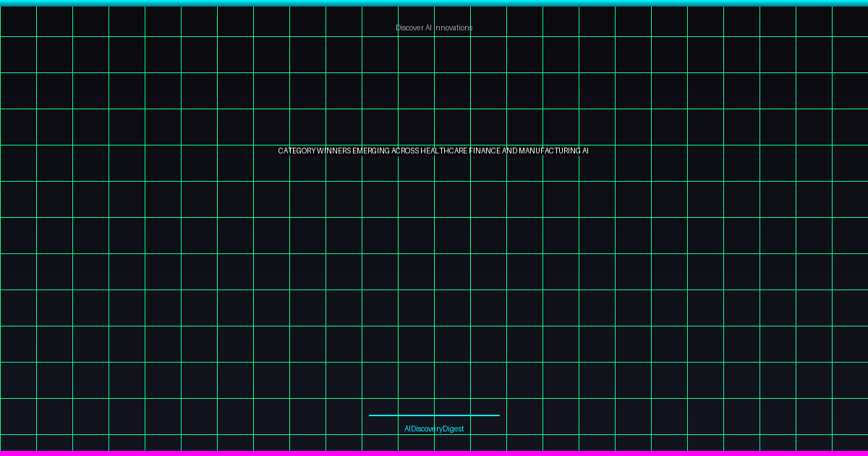Select the word "WINNERS" in the headline
The image size is (868, 456).
coord(334,151)
